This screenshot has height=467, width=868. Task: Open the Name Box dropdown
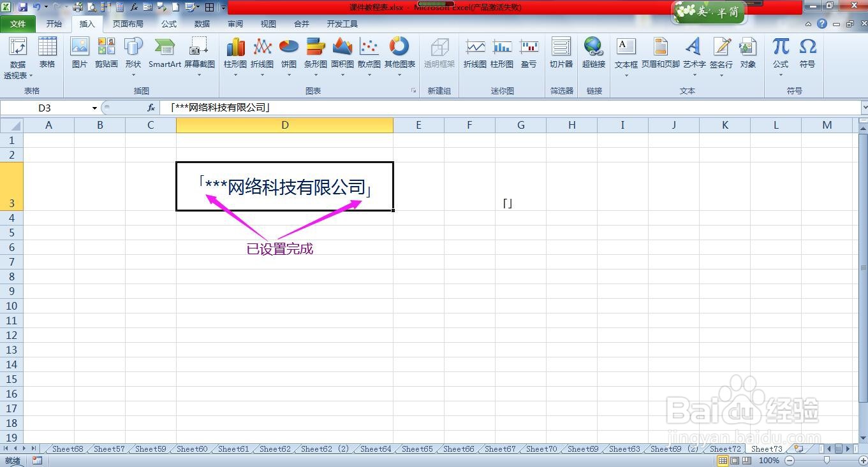pyautogui.click(x=94, y=108)
